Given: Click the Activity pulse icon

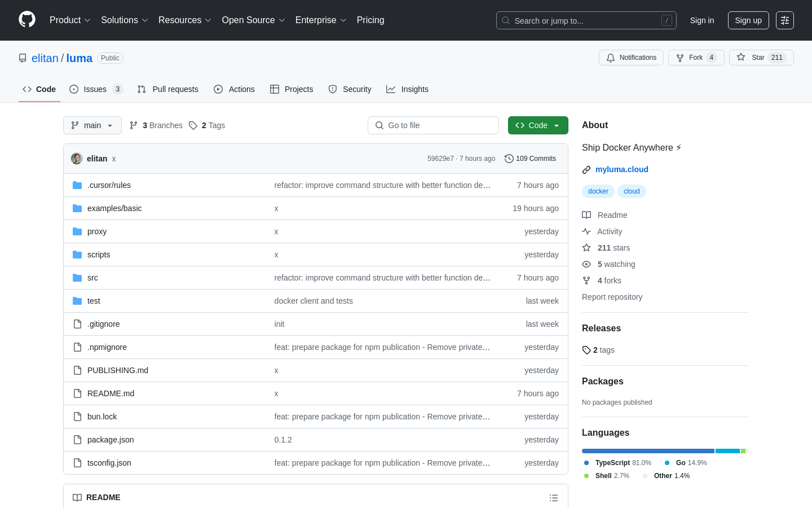Looking at the screenshot, I should [x=586, y=231].
